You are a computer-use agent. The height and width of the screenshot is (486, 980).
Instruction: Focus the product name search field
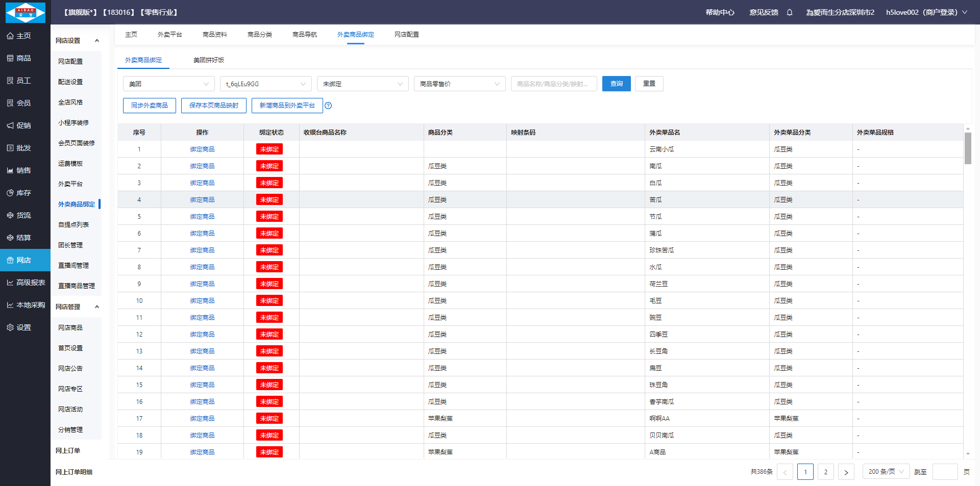click(554, 84)
